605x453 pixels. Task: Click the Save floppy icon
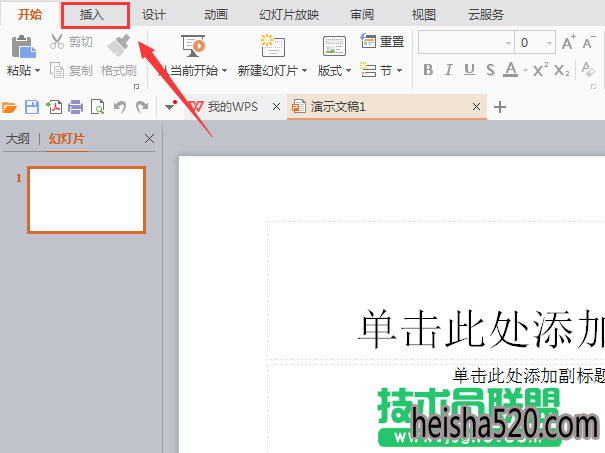click(x=32, y=107)
